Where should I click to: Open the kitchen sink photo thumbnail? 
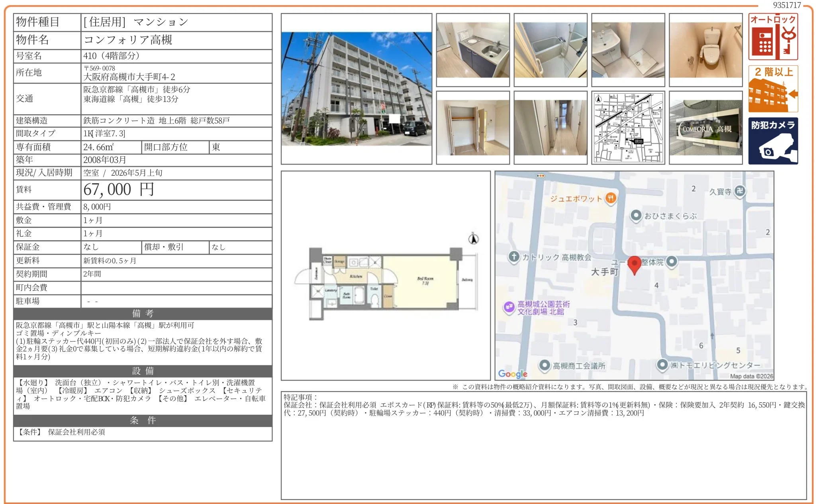473,50
